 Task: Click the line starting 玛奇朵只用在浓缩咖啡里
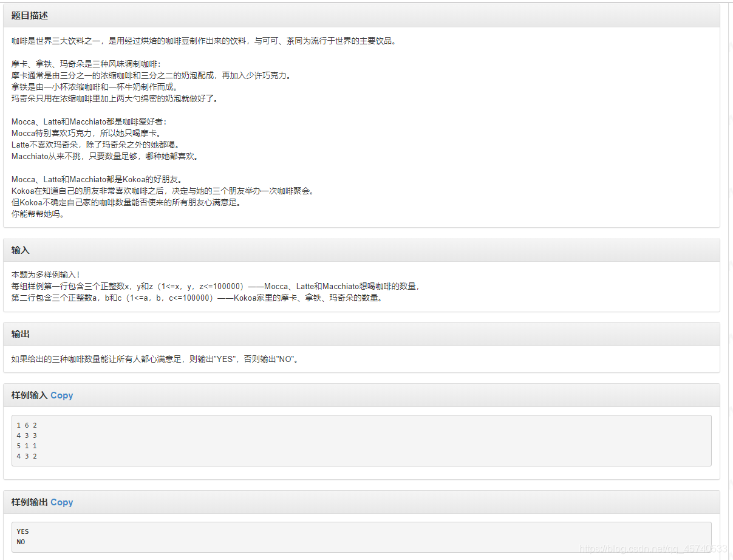point(114,99)
